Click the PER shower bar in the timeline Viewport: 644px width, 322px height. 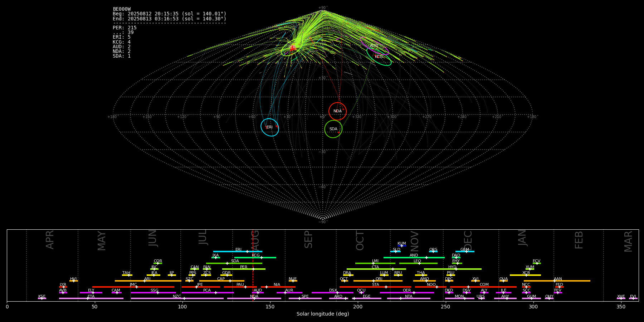pyautogui.click(x=244, y=269)
